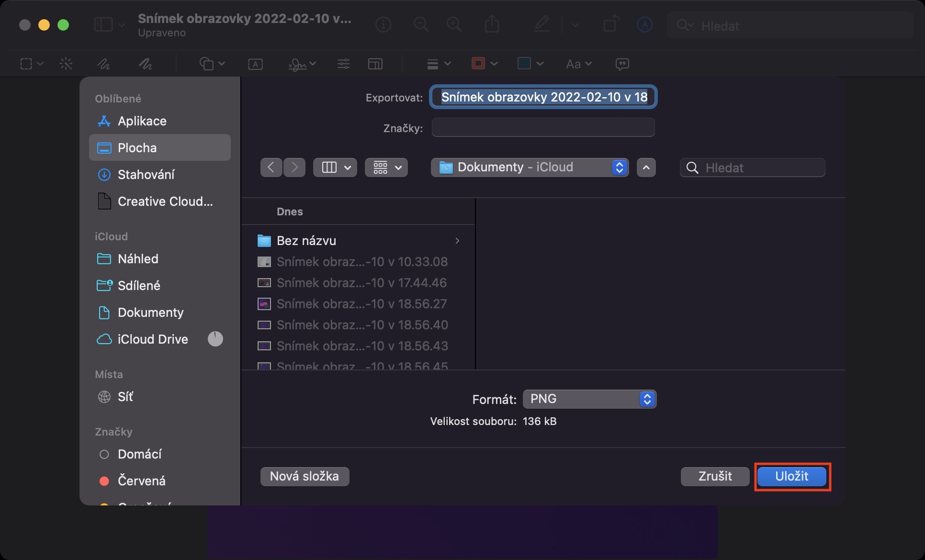Viewport: 925px width, 560px height.
Task: Select the Domácí tag in sidebar
Action: [x=139, y=454]
